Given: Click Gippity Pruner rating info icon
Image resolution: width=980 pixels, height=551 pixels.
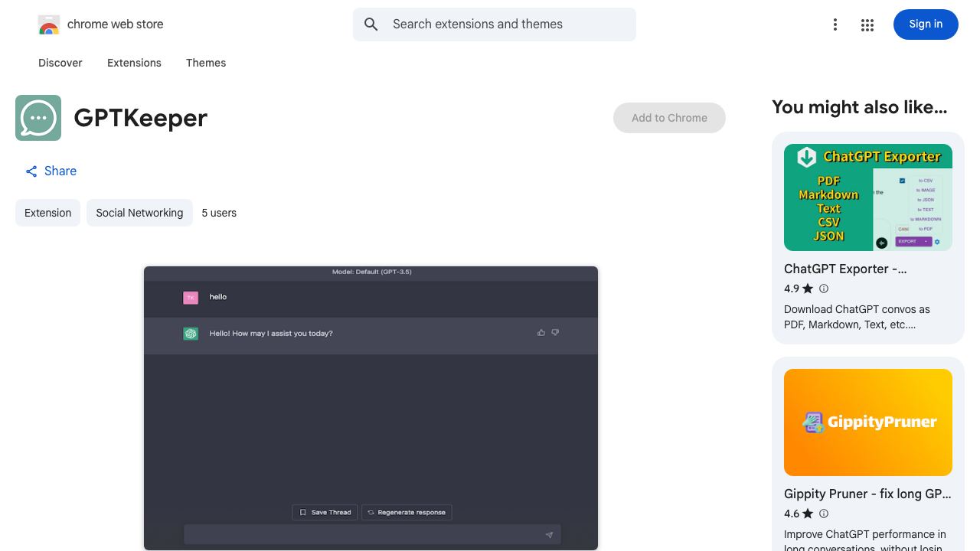Looking at the screenshot, I should tap(824, 514).
